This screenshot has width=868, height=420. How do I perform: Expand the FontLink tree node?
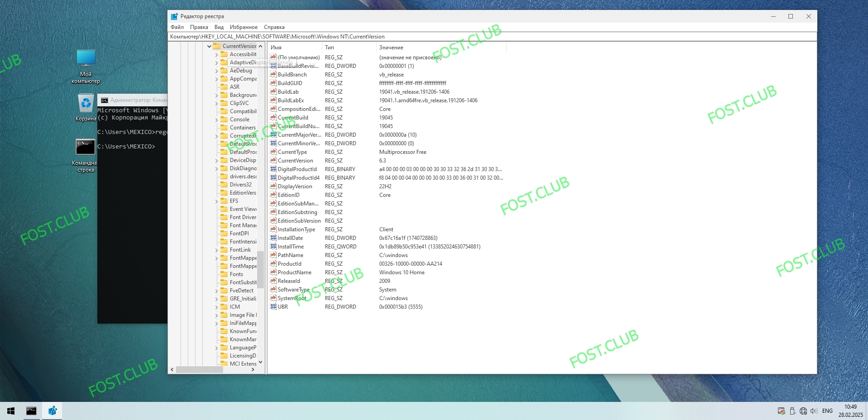coord(216,250)
